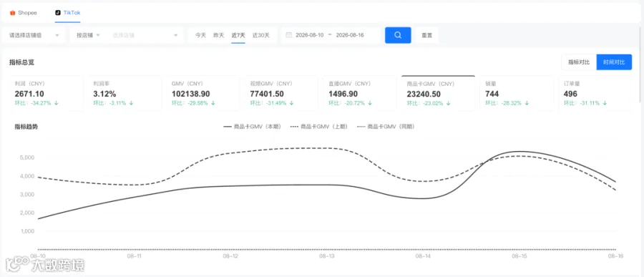644x277 pixels.
Task: Click the 2026-08-10 start date field
Action: coord(309,35)
